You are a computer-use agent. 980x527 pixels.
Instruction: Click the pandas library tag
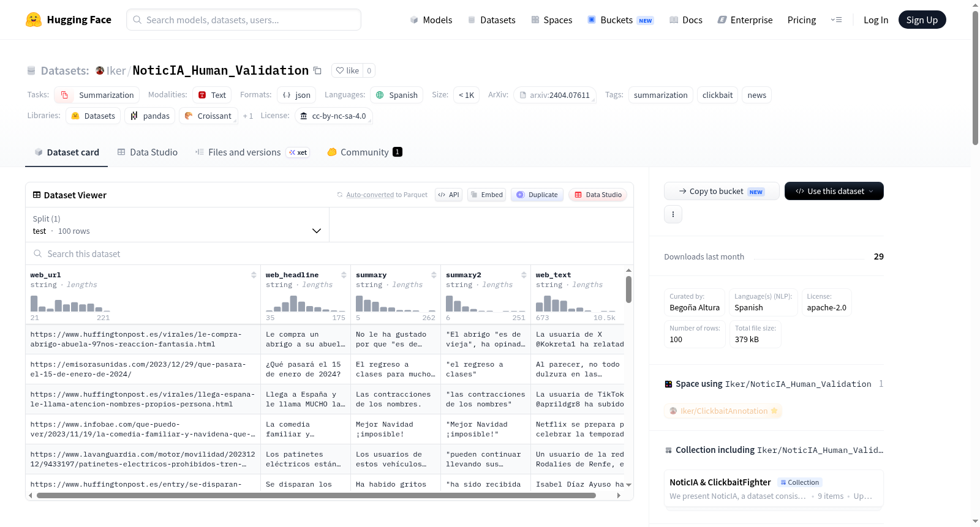[x=150, y=116]
